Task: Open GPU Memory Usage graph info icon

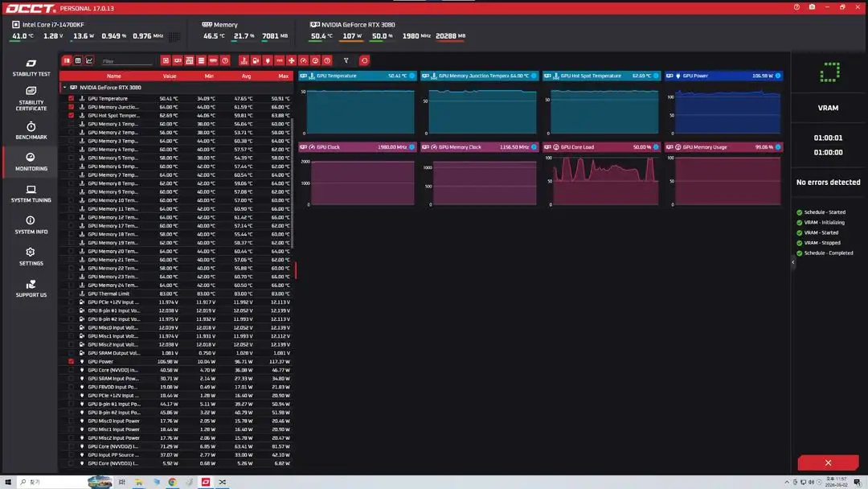Action: (x=778, y=147)
